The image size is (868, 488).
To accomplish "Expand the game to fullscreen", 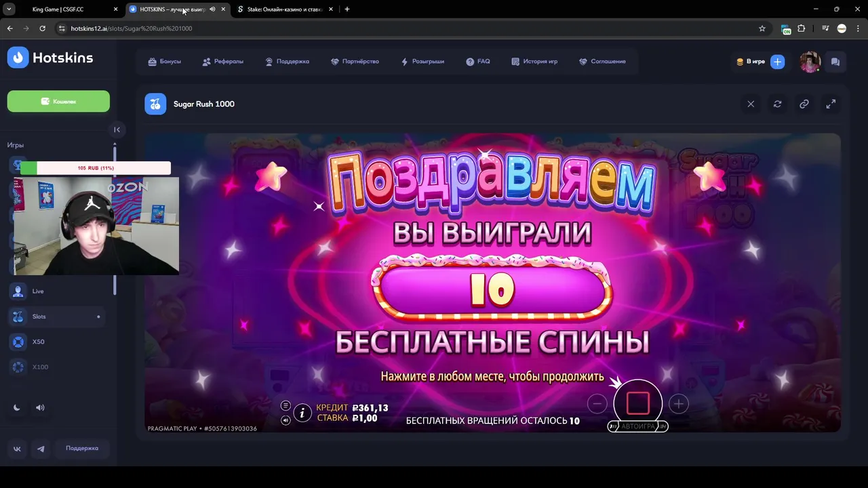I will click(830, 104).
